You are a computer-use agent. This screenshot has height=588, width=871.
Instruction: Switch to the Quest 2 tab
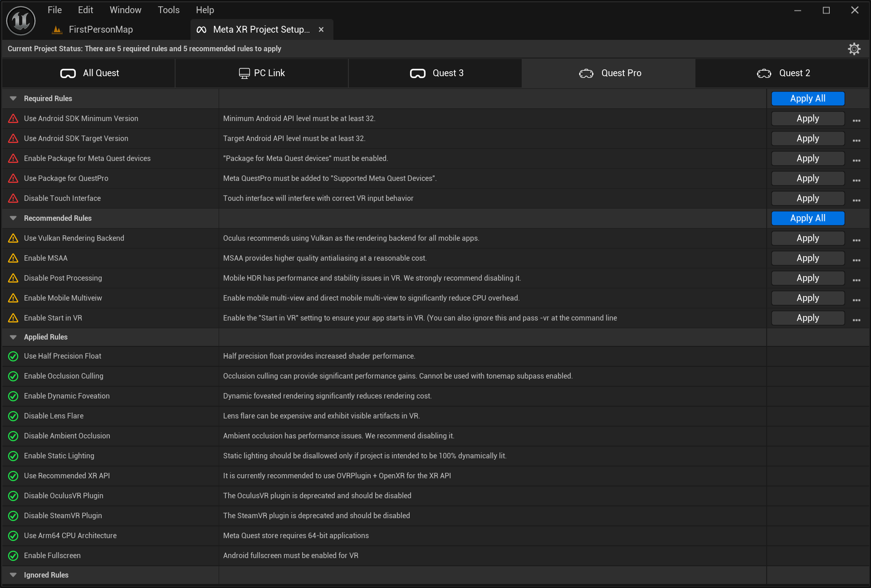783,73
